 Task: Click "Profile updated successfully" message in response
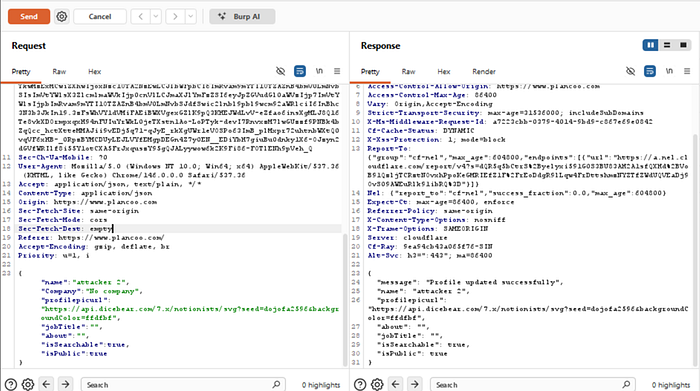click(492, 282)
